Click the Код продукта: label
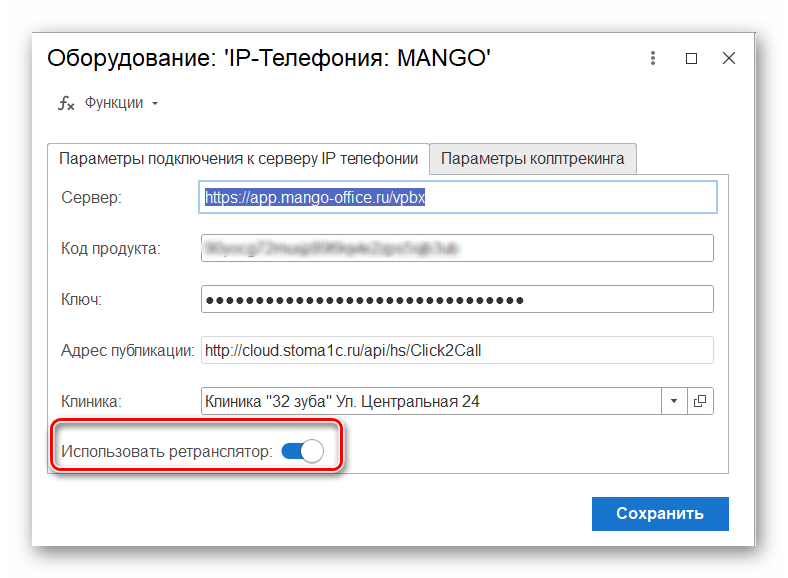Image resolution: width=788 pixels, height=578 pixels. (111, 248)
